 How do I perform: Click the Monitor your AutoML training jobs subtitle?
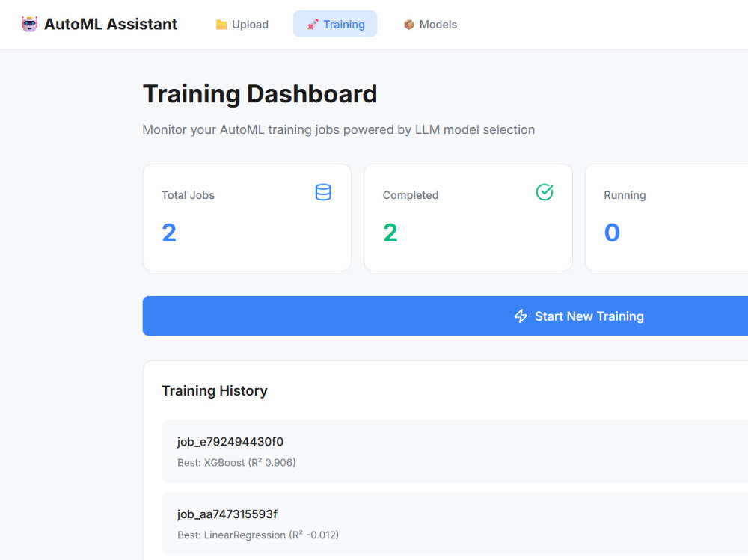tap(339, 130)
